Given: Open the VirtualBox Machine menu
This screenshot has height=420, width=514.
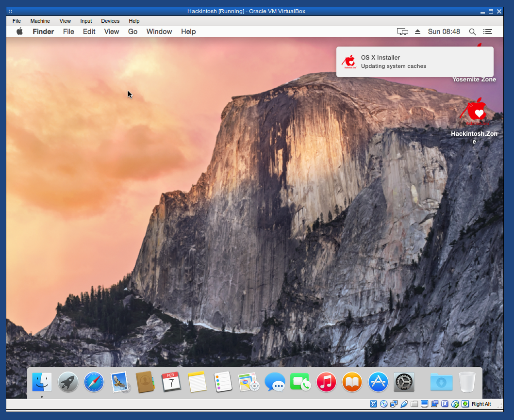Looking at the screenshot, I should point(40,21).
